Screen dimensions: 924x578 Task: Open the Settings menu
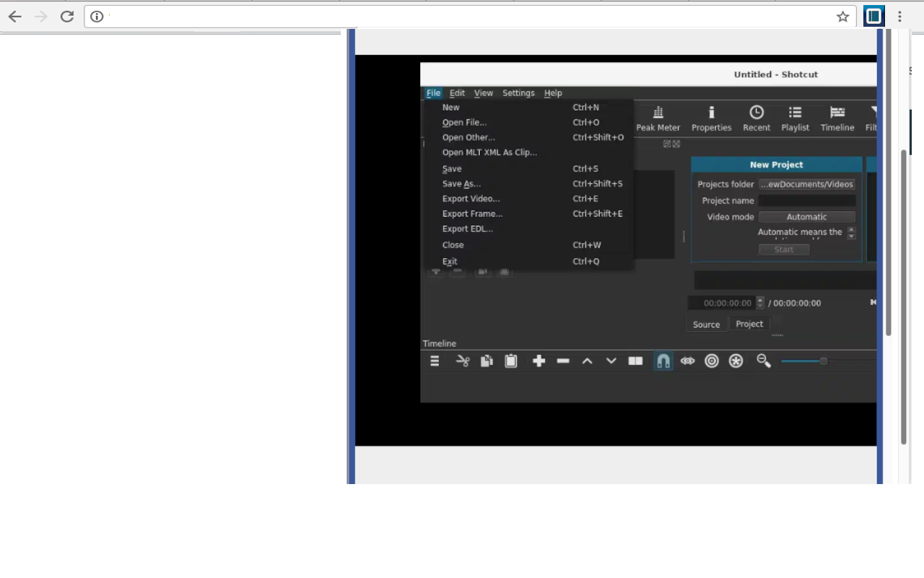point(518,93)
